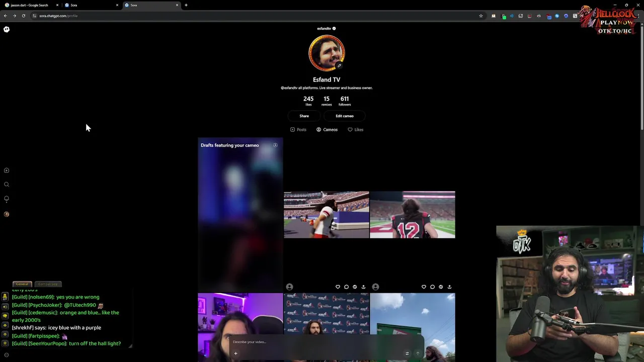Click the Esfand TV profile name
644x362 pixels.
[x=327, y=80]
